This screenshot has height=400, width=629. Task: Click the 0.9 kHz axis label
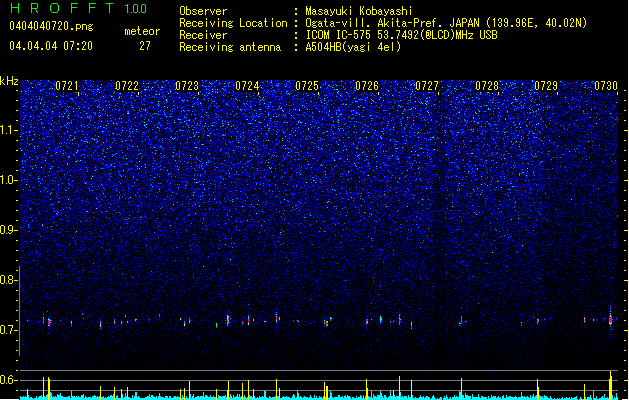[9, 230]
